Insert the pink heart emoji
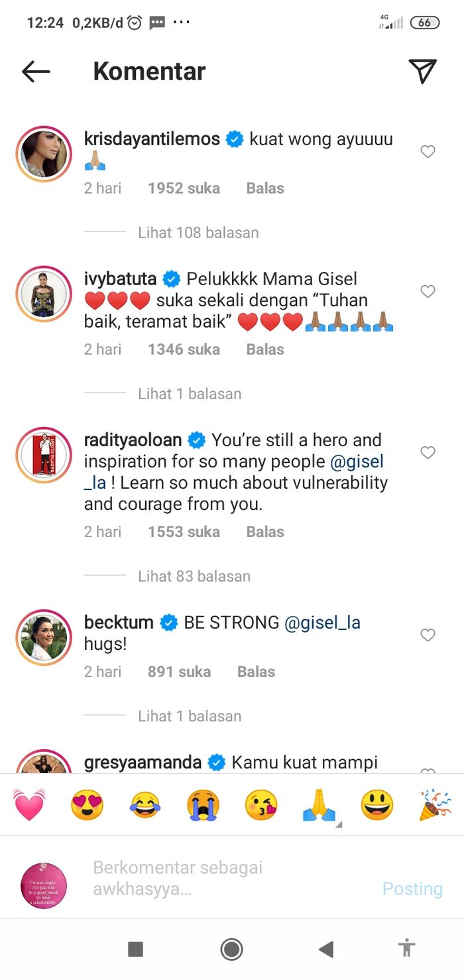This screenshot has width=464, height=980. [29, 805]
